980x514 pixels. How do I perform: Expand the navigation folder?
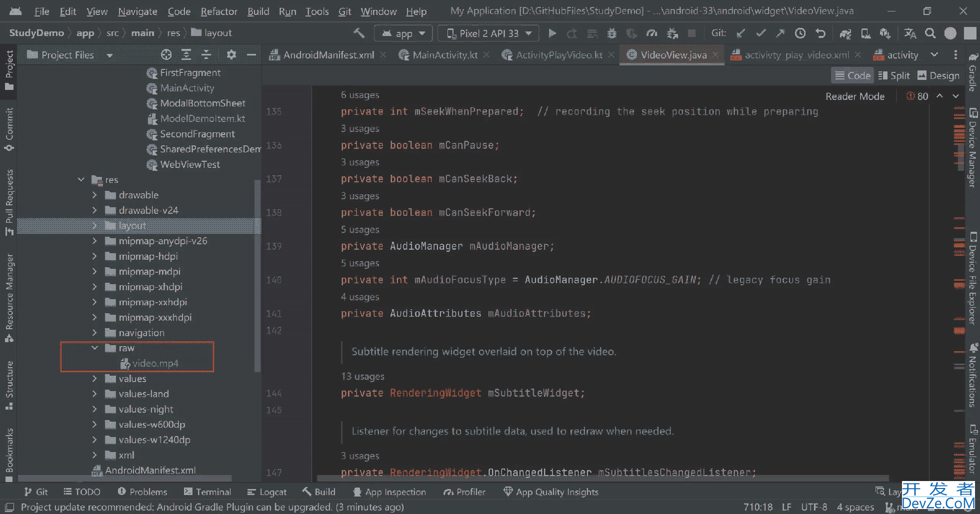(x=94, y=333)
